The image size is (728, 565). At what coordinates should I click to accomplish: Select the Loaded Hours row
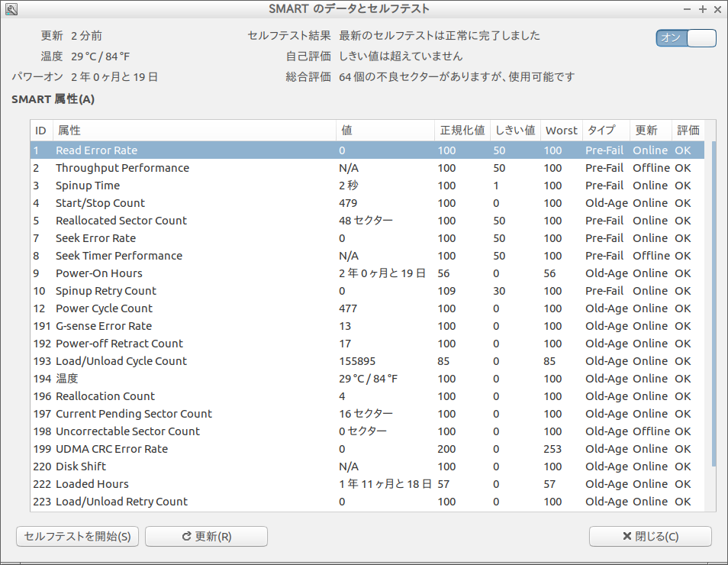tap(367, 484)
